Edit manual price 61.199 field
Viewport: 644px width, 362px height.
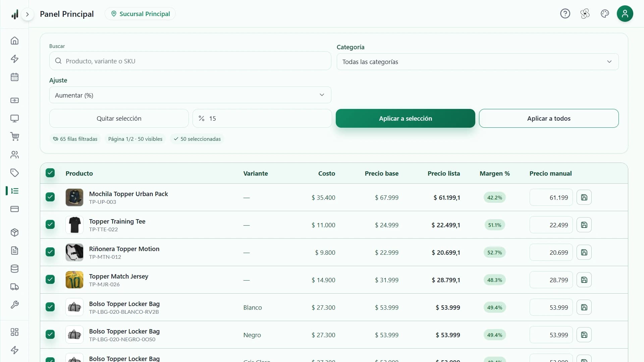pyautogui.click(x=551, y=197)
